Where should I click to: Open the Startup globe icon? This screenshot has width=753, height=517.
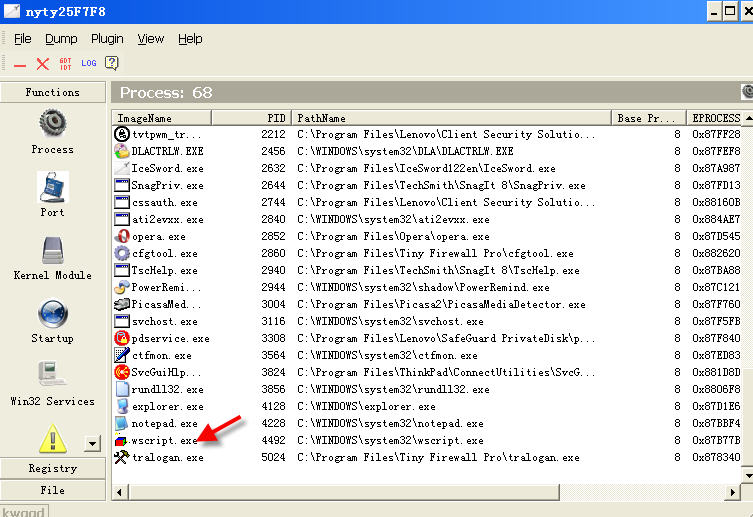(x=52, y=313)
